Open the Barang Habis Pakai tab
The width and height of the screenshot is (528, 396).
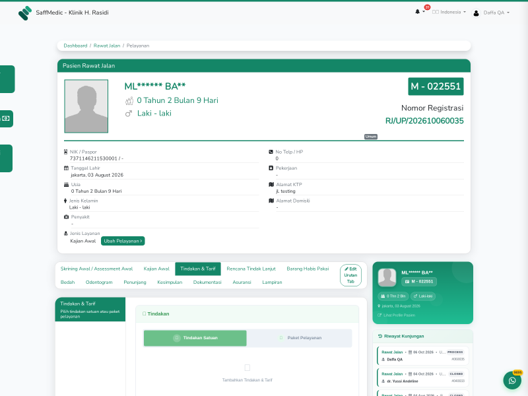coord(307,269)
